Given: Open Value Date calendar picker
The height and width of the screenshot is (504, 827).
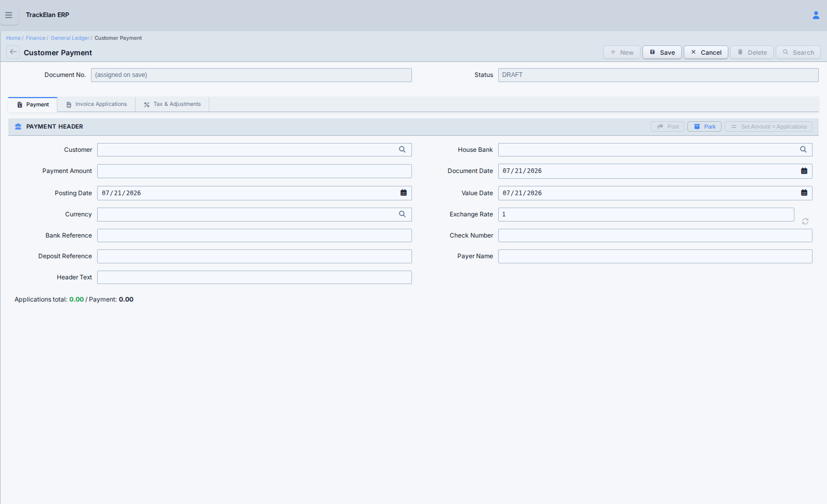Looking at the screenshot, I should (804, 193).
